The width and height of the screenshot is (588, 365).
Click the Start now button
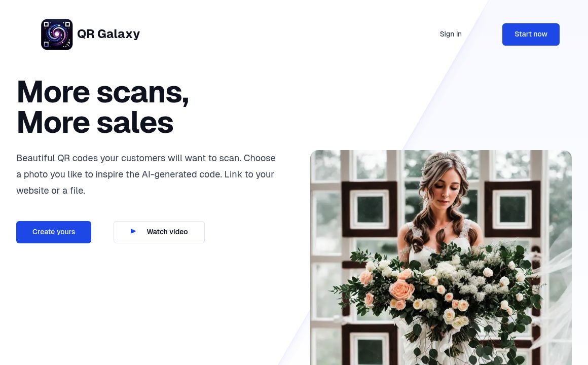coord(531,34)
